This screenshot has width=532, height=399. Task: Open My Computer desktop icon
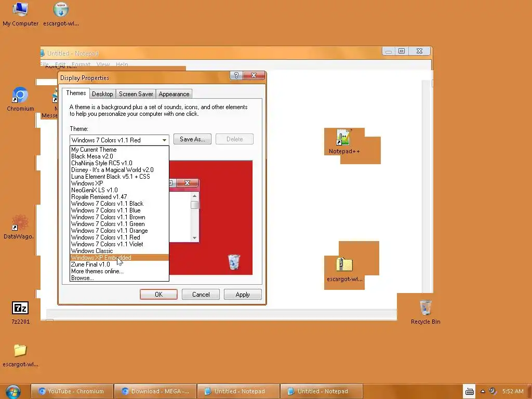[x=20, y=14]
